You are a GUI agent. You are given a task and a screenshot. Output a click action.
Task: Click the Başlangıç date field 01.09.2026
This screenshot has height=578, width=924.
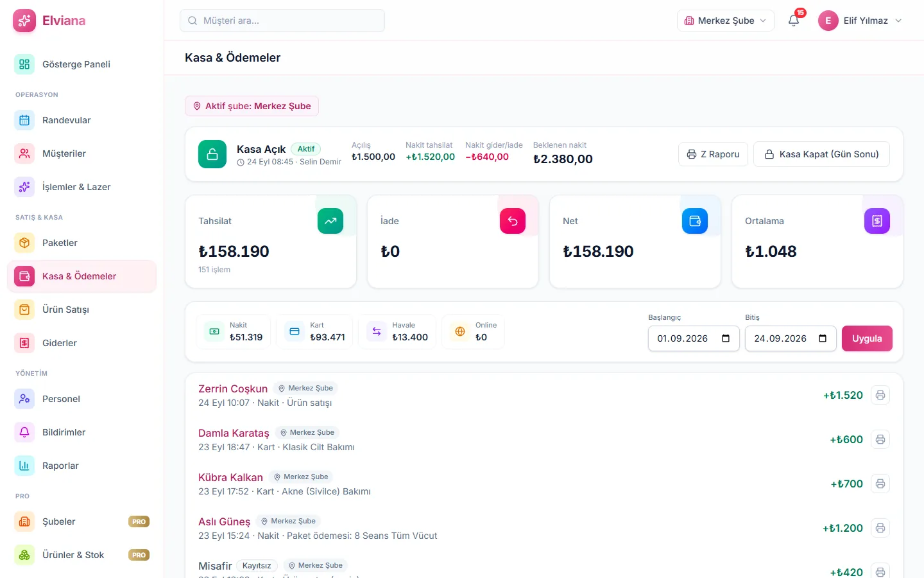pos(694,338)
